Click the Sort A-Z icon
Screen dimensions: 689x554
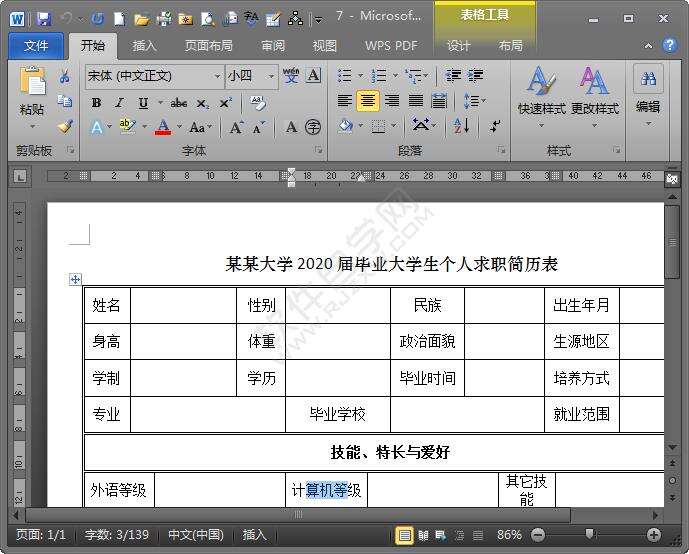(461, 127)
